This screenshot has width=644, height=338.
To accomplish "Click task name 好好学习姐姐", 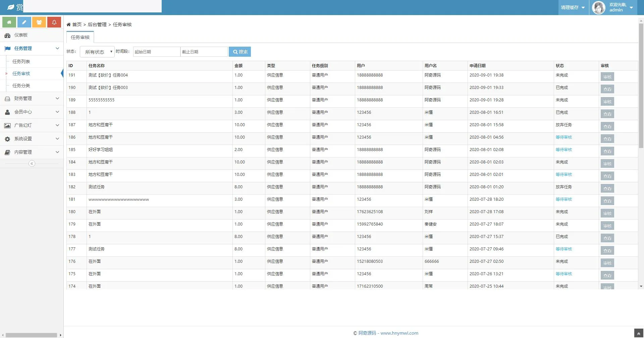I will (101, 150).
